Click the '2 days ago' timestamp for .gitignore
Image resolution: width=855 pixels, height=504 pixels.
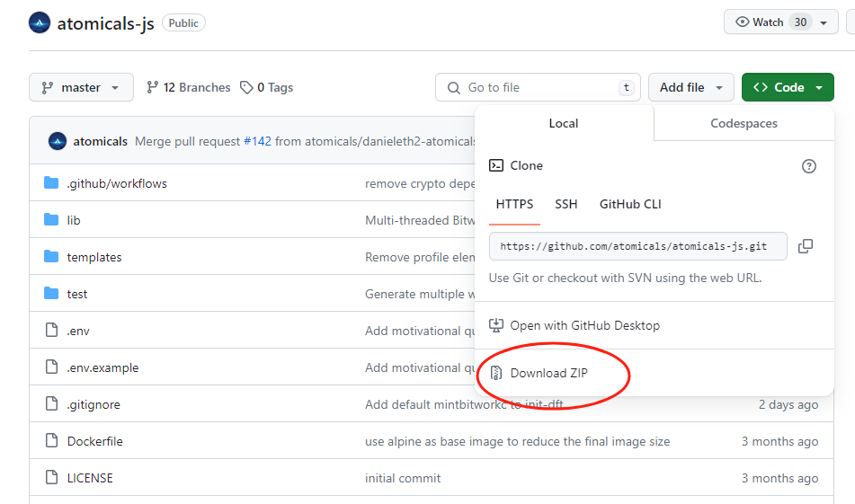[x=788, y=405]
